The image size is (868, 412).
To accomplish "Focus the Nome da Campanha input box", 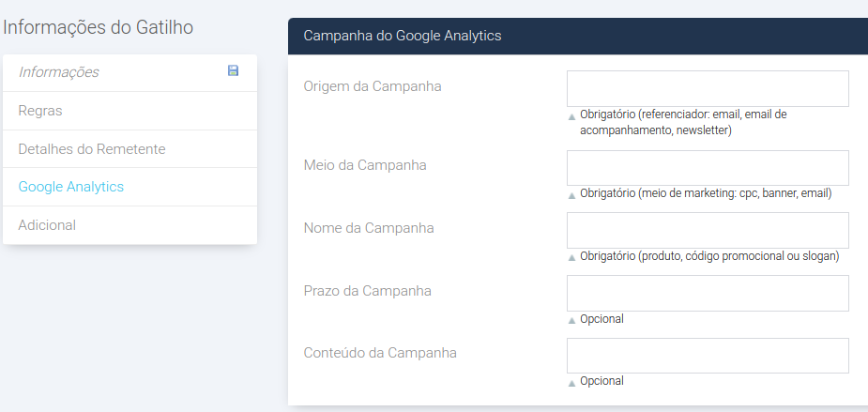I will click(x=708, y=230).
